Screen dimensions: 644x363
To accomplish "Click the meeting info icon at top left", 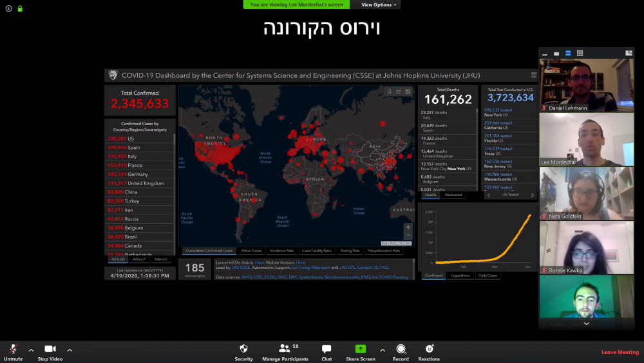I will pyautogui.click(x=8, y=8).
